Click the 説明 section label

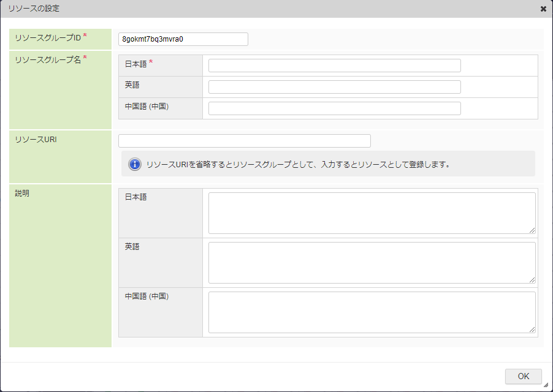tap(23, 193)
